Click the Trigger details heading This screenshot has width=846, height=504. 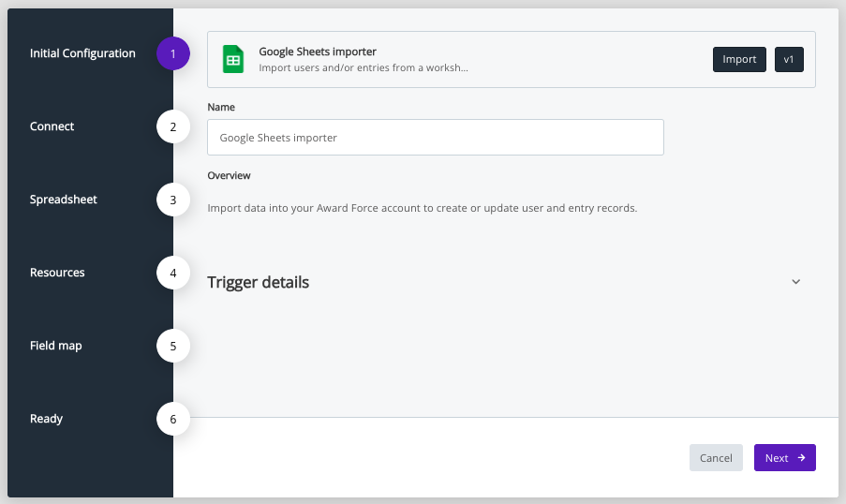258,282
